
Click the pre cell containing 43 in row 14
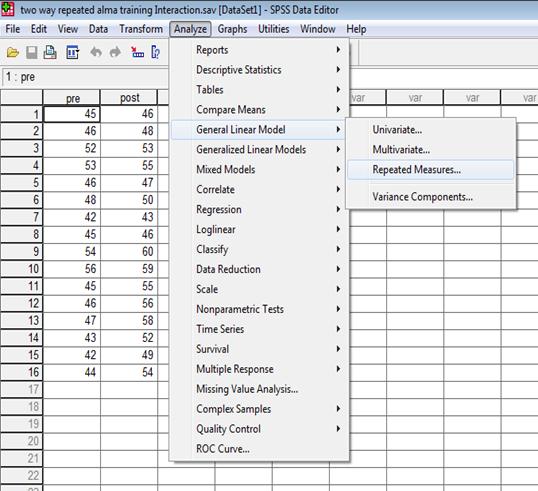pyautogui.click(x=72, y=338)
